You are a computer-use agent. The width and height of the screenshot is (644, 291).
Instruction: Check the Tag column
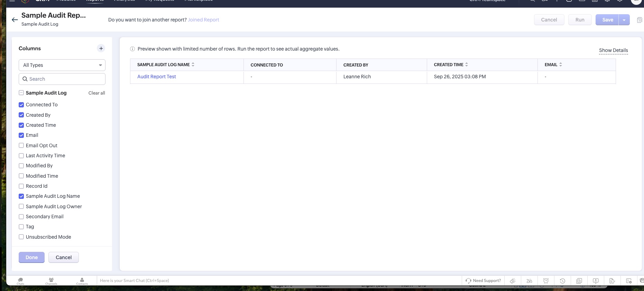coord(21,227)
